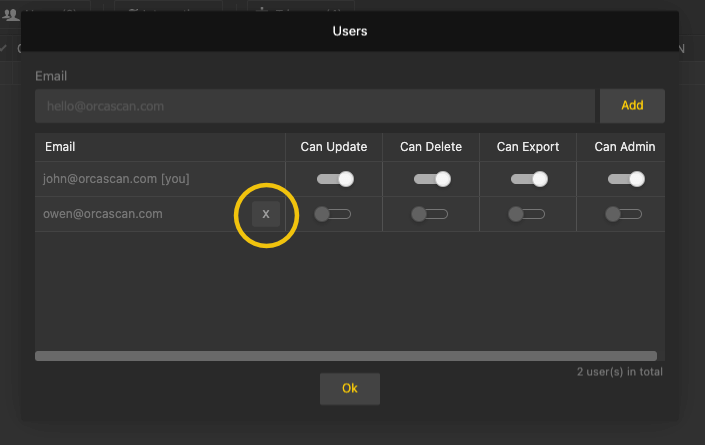The image size is (705, 445).
Task: Select the john@orcascan.com [you] row
Action: [117, 179]
